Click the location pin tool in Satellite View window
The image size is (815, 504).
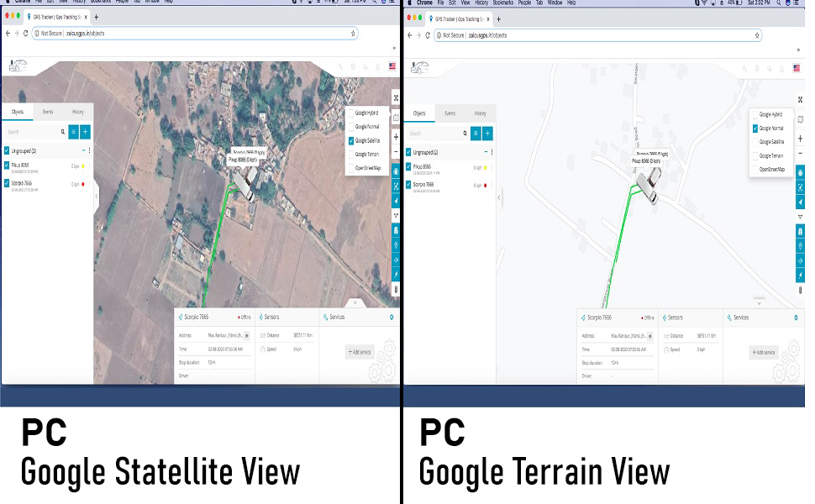[396, 245]
